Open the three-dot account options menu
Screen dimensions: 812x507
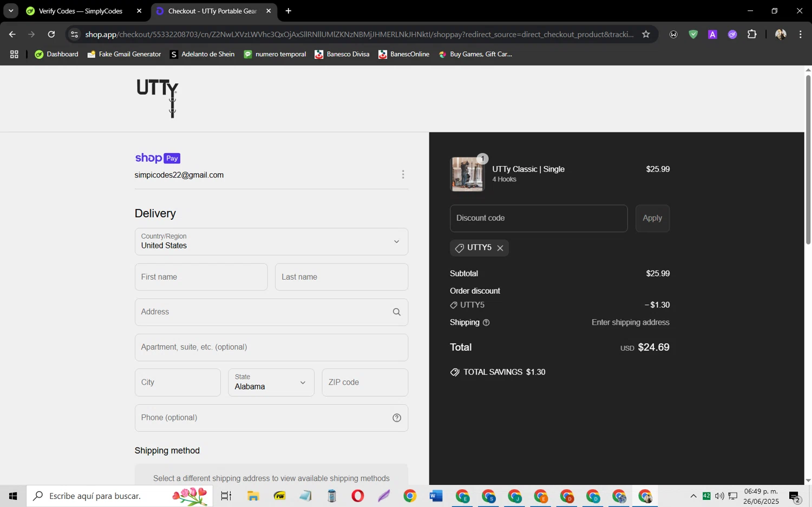(x=403, y=175)
